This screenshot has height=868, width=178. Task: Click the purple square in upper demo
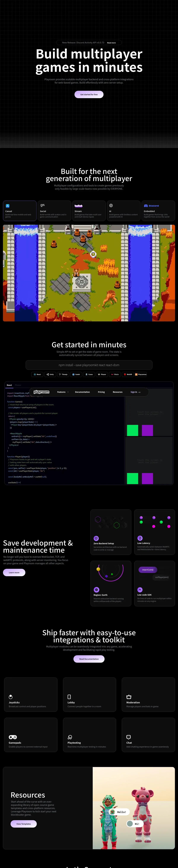pyautogui.click(x=147, y=430)
